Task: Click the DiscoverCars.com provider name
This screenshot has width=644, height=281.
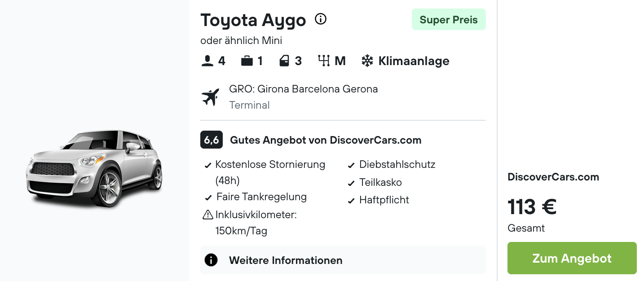Action: [x=553, y=177]
